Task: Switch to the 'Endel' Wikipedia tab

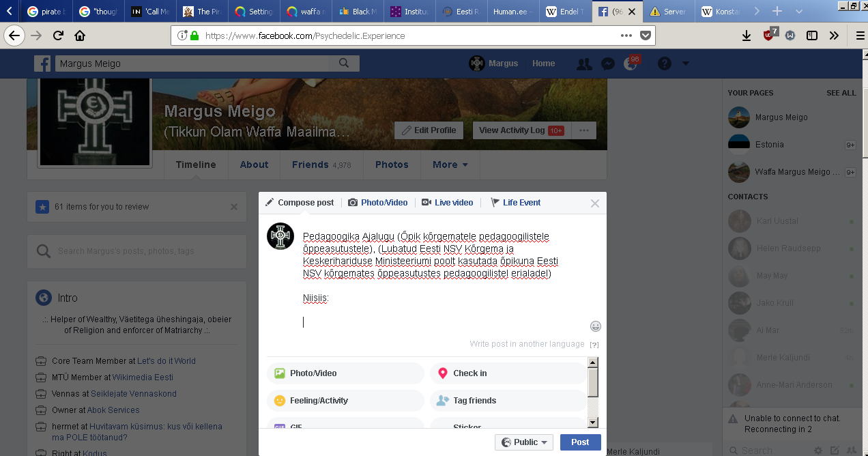Action: point(565,12)
